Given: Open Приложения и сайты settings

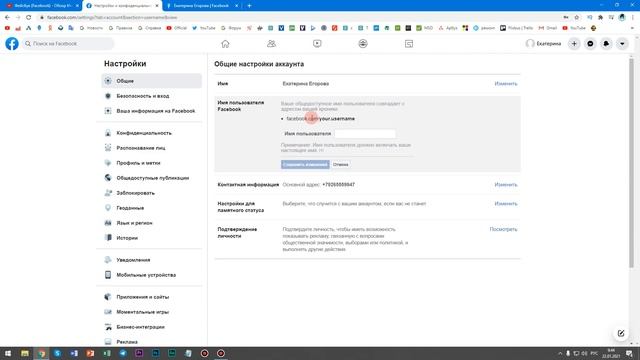Looking at the screenshot, I should click(x=151, y=297).
